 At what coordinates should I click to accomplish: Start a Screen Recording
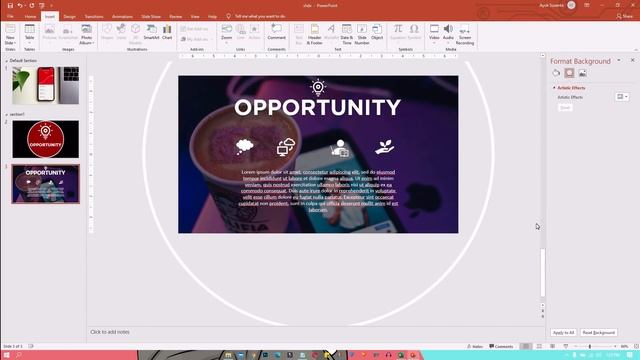click(465, 34)
